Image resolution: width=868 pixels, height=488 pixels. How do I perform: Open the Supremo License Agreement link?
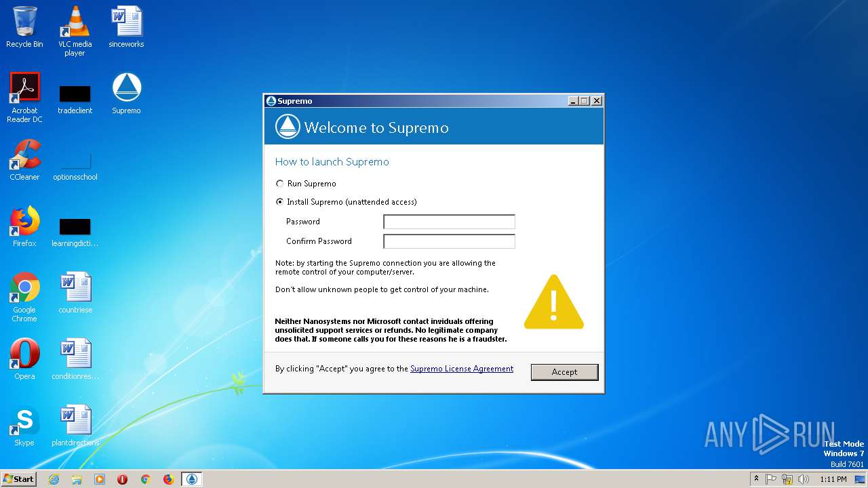462,369
